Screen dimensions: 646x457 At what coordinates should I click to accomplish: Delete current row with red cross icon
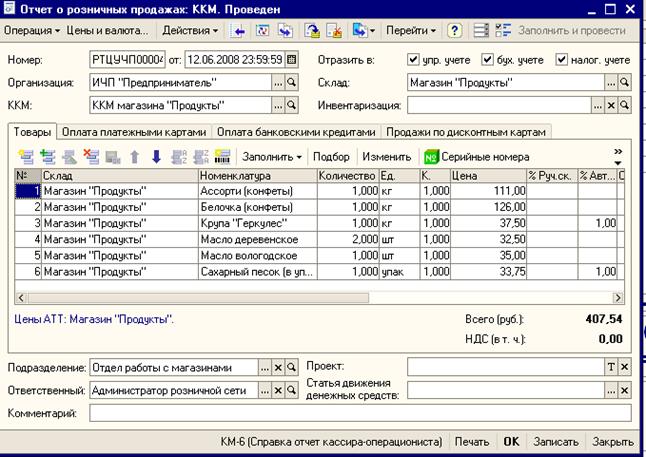pos(91,157)
